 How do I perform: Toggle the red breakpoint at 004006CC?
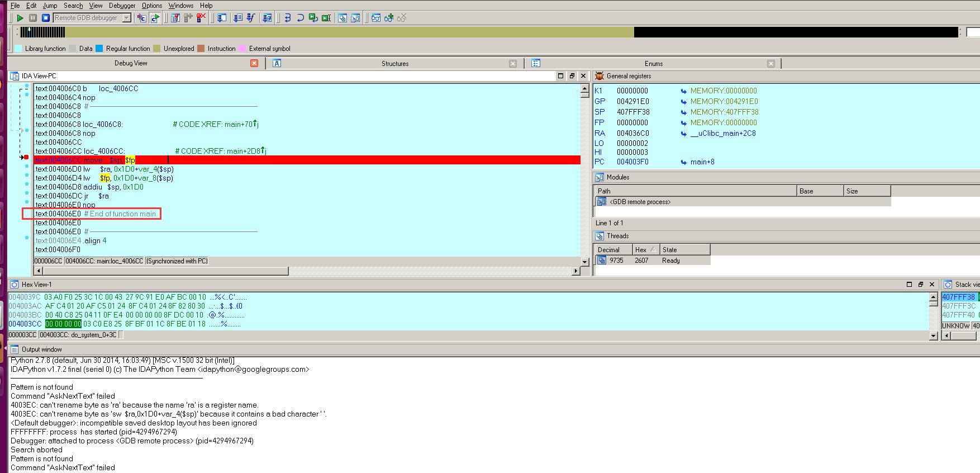tap(26, 157)
